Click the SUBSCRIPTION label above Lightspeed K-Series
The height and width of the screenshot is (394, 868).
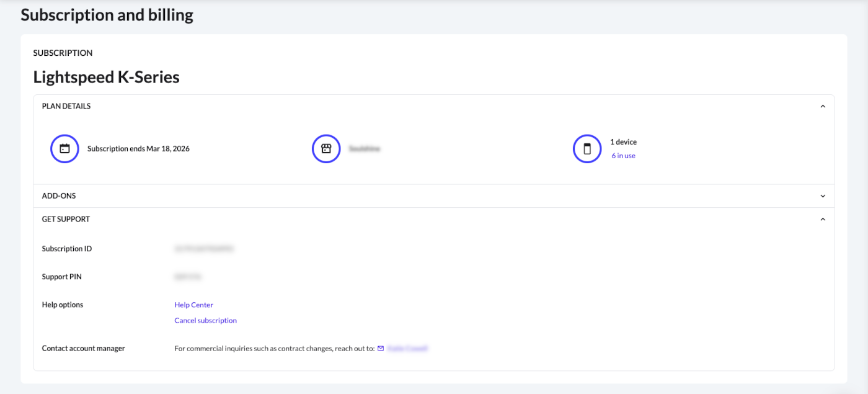pos(63,53)
